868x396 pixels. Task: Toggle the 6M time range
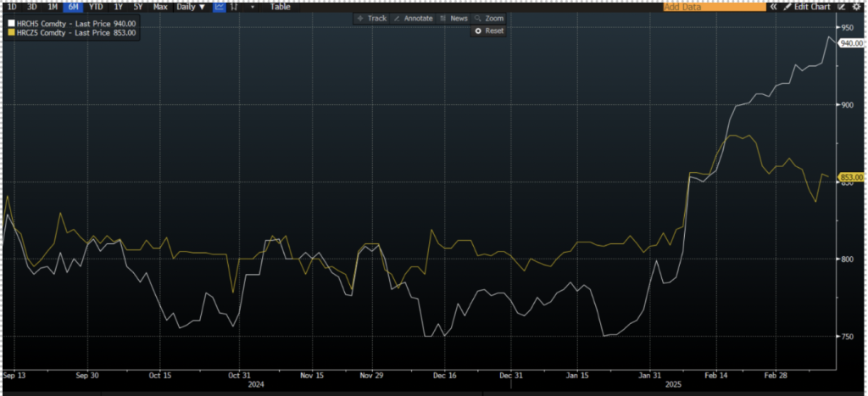(x=74, y=7)
